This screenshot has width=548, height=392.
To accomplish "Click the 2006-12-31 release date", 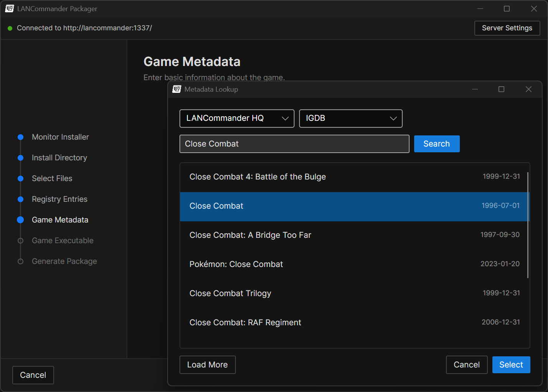I will (501, 322).
